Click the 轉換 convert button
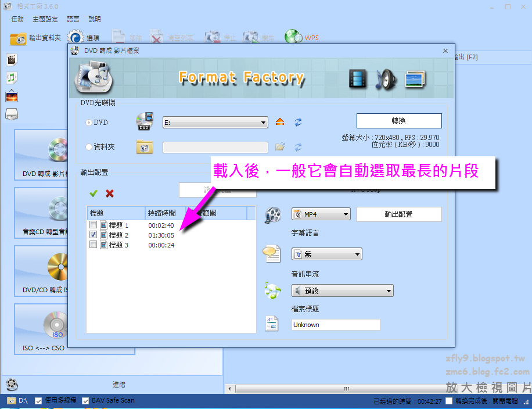532x409 pixels. pyautogui.click(x=399, y=121)
